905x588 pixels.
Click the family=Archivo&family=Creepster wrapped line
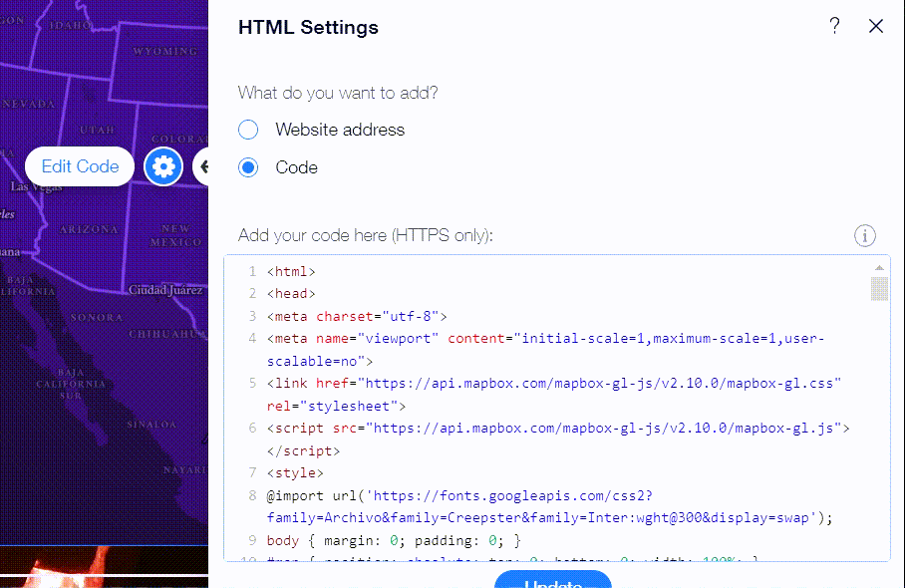[x=549, y=518]
